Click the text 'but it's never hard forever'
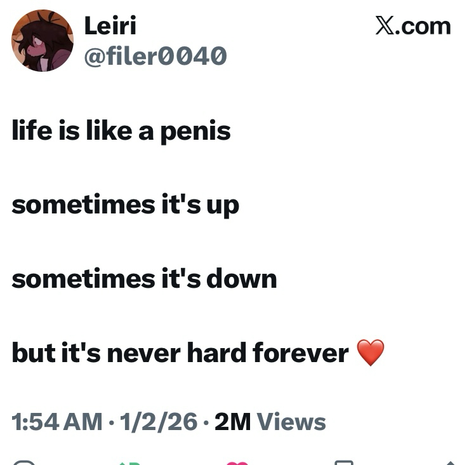This screenshot has width=476, height=465. 180,353
